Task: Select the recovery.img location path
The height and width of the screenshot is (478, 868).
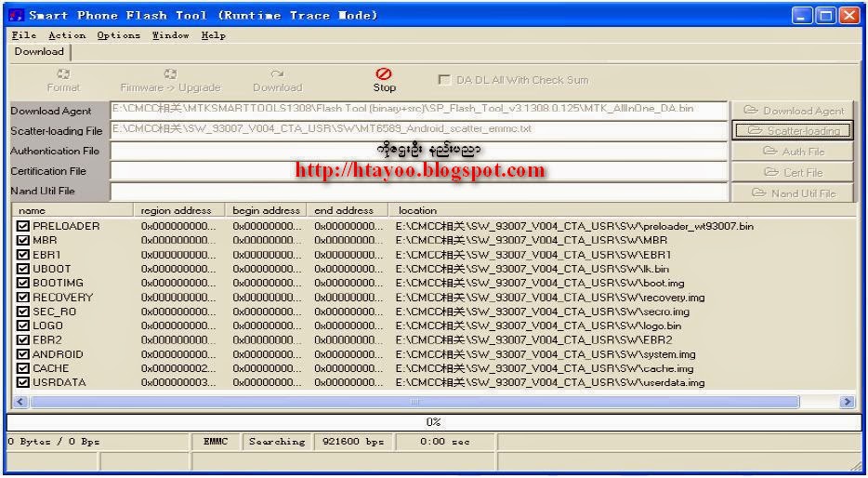Action: 550,298
